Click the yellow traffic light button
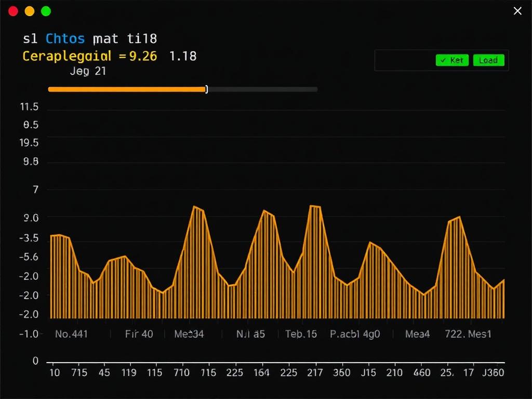Viewport: 532px width, 399px height. (x=30, y=11)
